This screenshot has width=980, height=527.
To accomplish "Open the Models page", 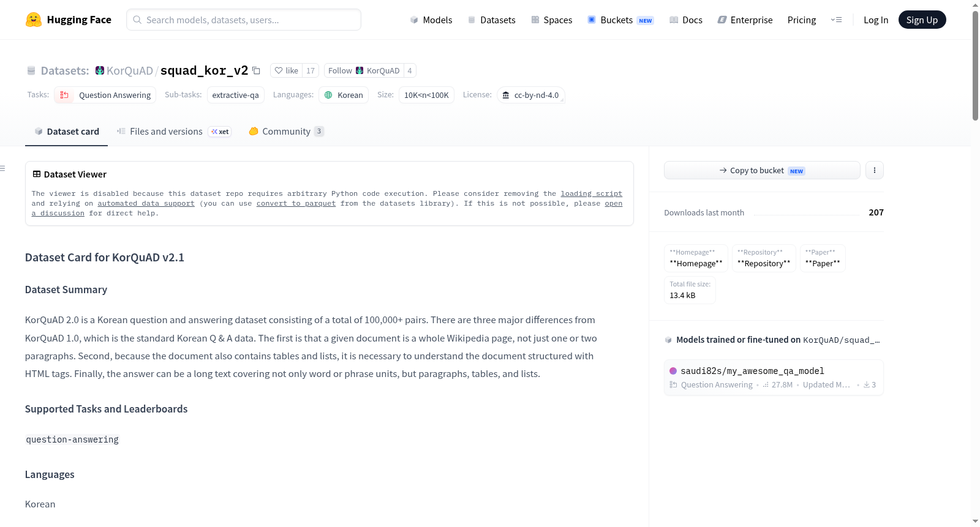I will point(431,20).
